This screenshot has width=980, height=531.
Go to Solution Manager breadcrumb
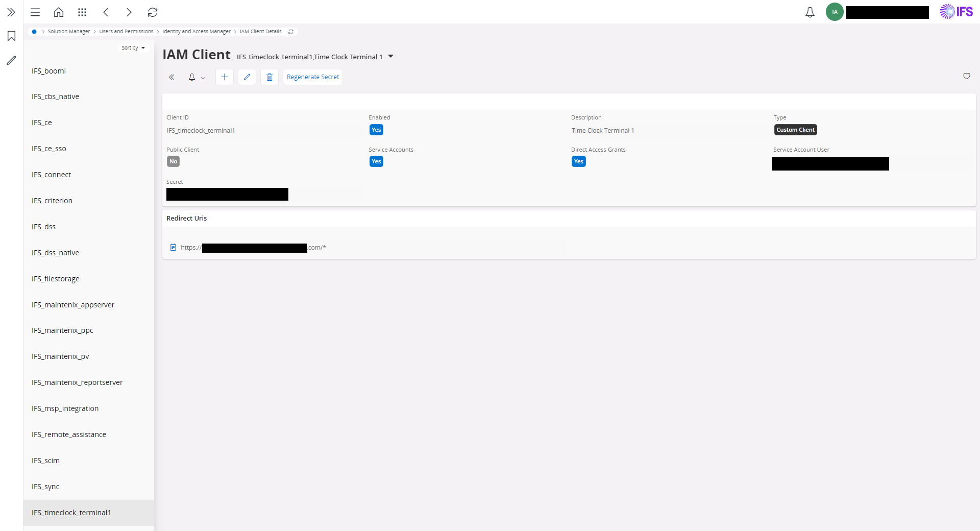click(x=69, y=32)
